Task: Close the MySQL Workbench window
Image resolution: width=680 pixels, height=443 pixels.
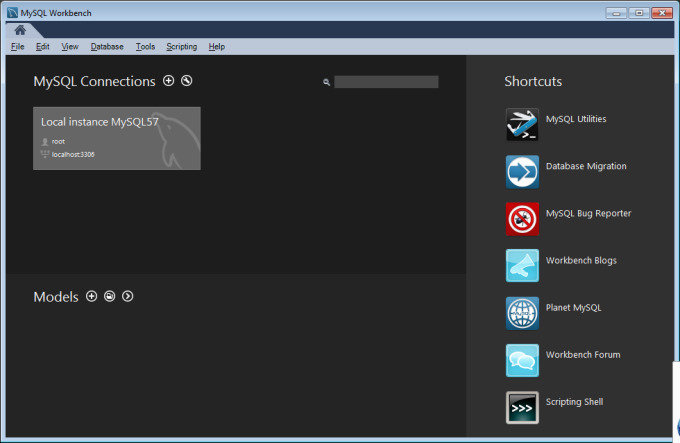Action: tap(662, 13)
